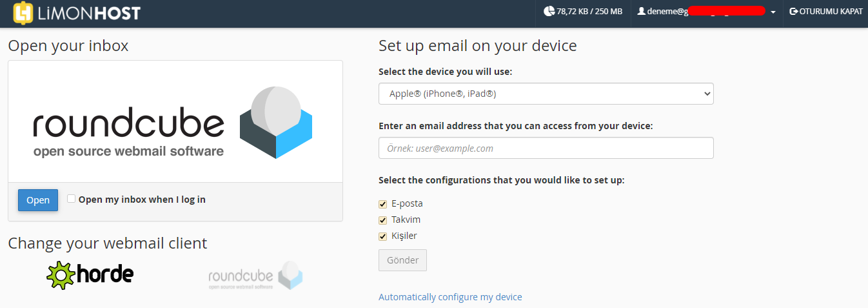The width and height of the screenshot is (868, 308).
Task: Click the blue Open button
Action: tap(38, 200)
